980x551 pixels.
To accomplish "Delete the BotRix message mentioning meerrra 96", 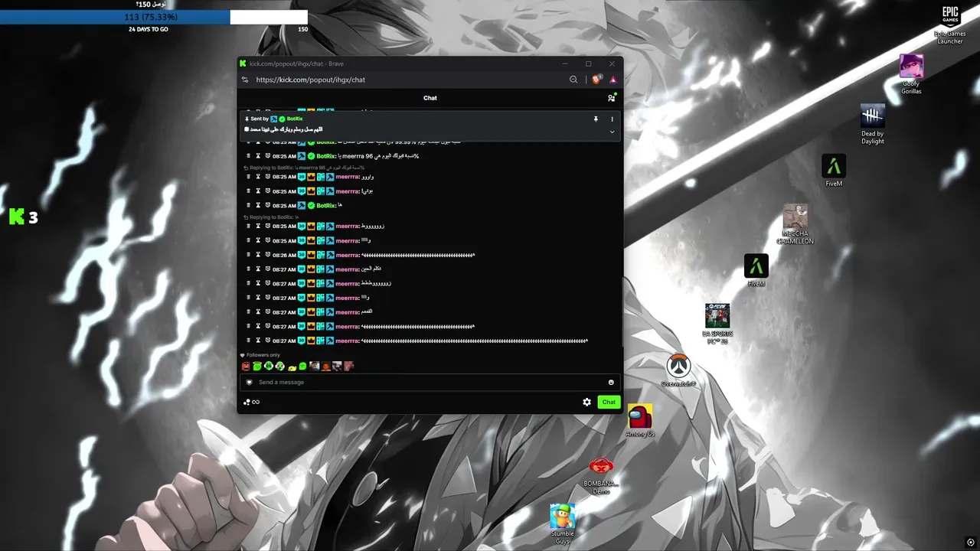I will point(248,156).
